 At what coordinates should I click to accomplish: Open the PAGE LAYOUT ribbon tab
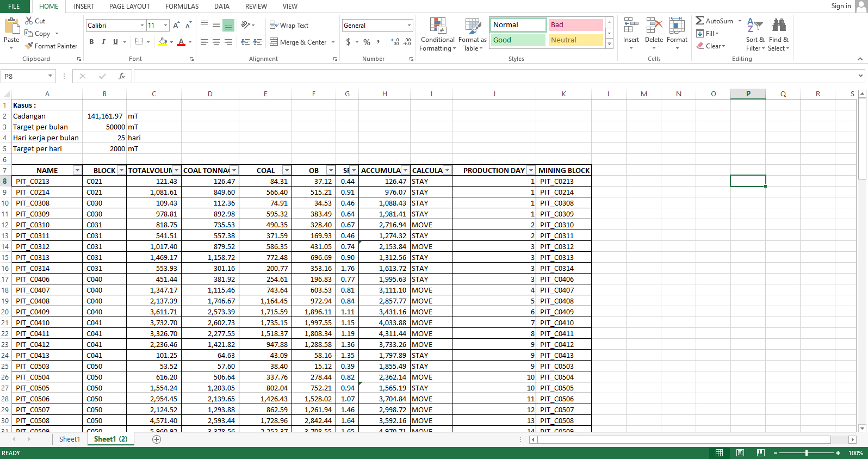(x=129, y=7)
